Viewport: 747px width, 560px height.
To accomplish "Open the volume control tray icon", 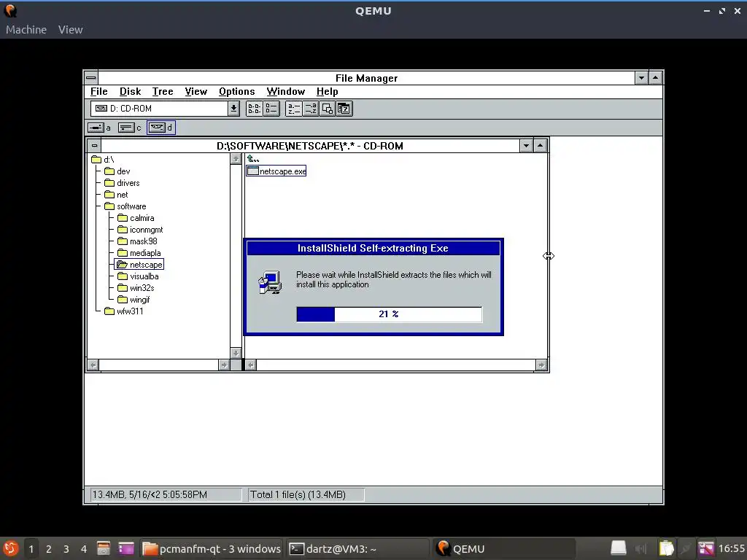I will [642, 549].
